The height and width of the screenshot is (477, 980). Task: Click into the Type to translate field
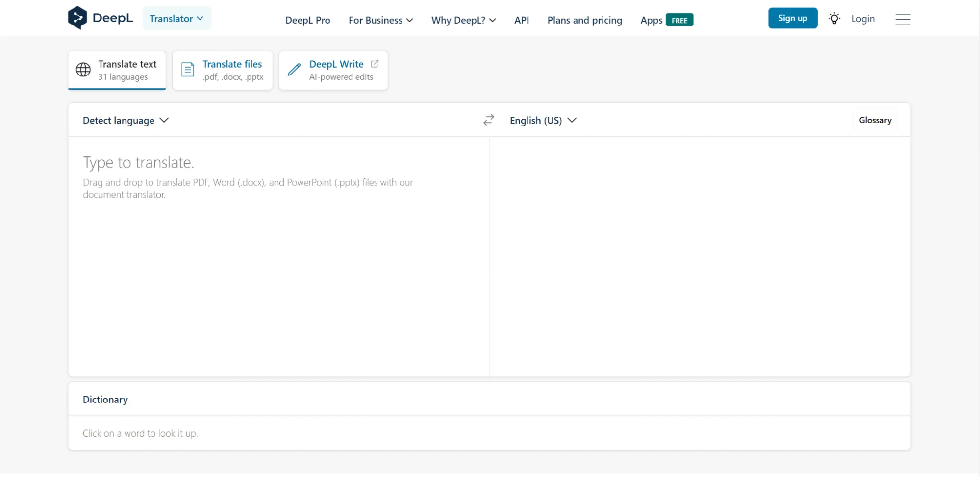[x=278, y=255]
